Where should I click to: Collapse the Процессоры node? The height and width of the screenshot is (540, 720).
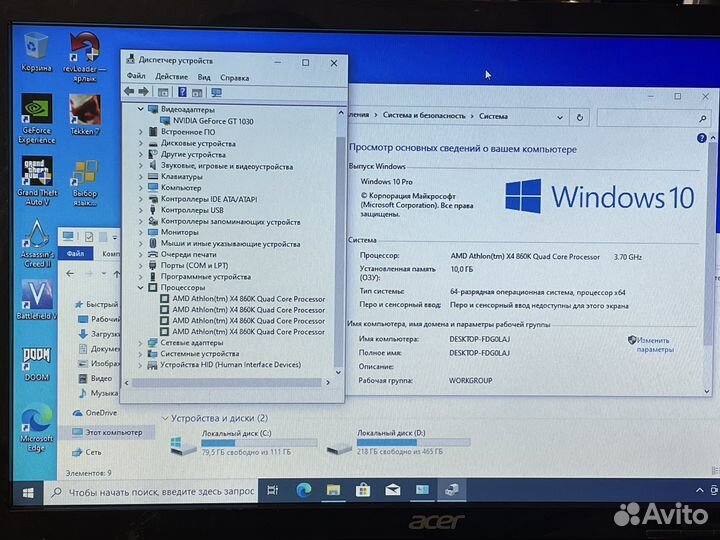tap(141, 287)
